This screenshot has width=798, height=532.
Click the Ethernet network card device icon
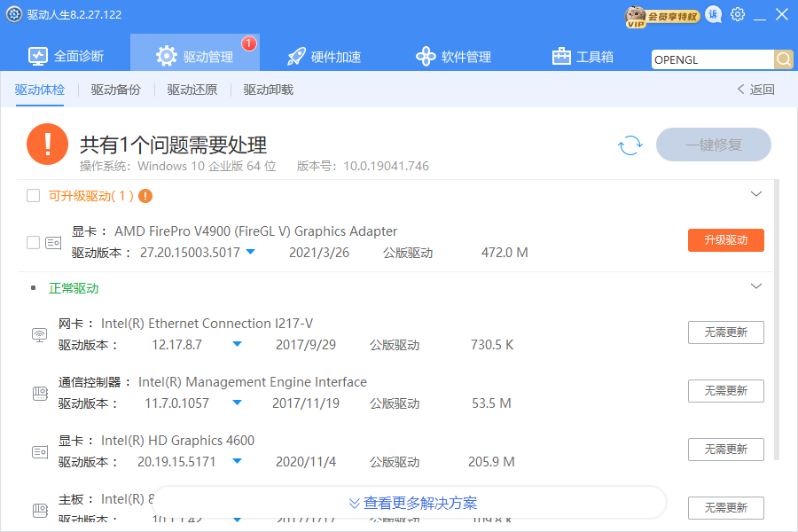(x=40, y=335)
